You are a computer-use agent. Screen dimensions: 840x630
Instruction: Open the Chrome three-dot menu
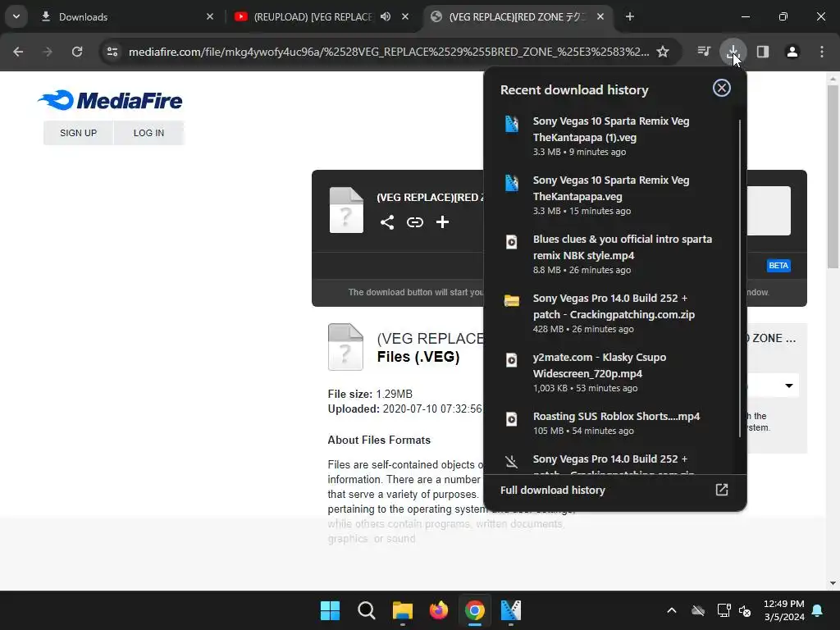pos(822,52)
